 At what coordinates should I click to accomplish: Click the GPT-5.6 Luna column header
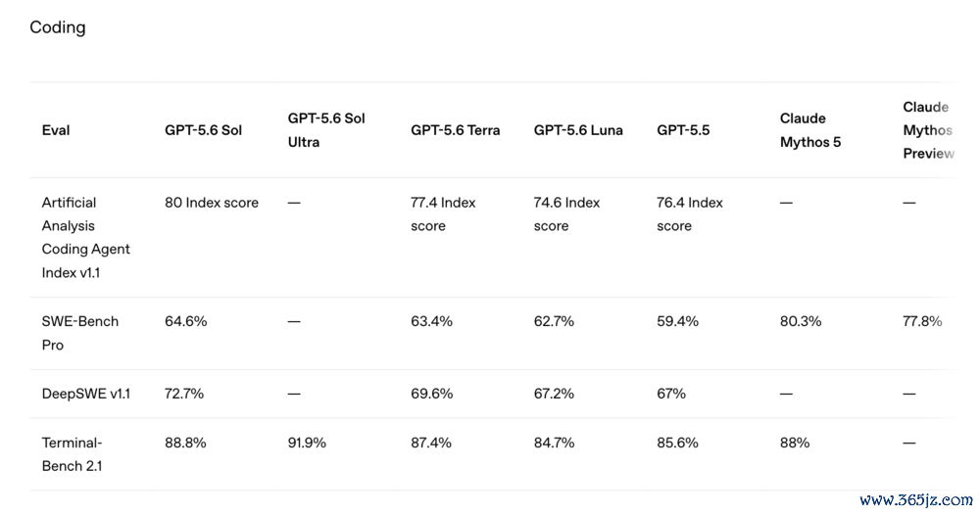578,130
